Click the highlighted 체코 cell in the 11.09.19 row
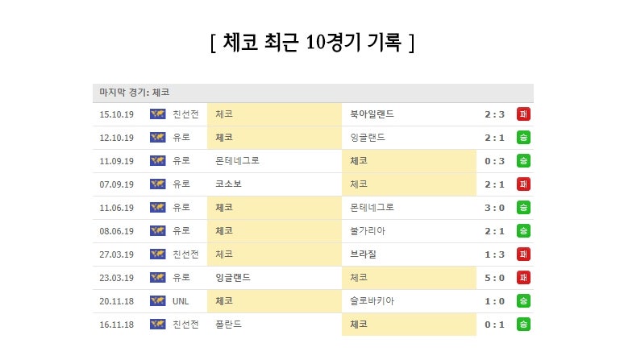The image size is (620, 364). tap(360, 161)
